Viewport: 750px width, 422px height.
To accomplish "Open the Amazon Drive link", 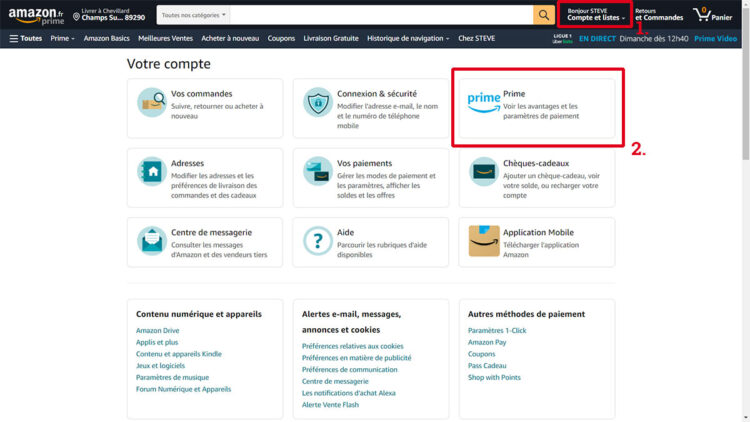I will tap(158, 330).
